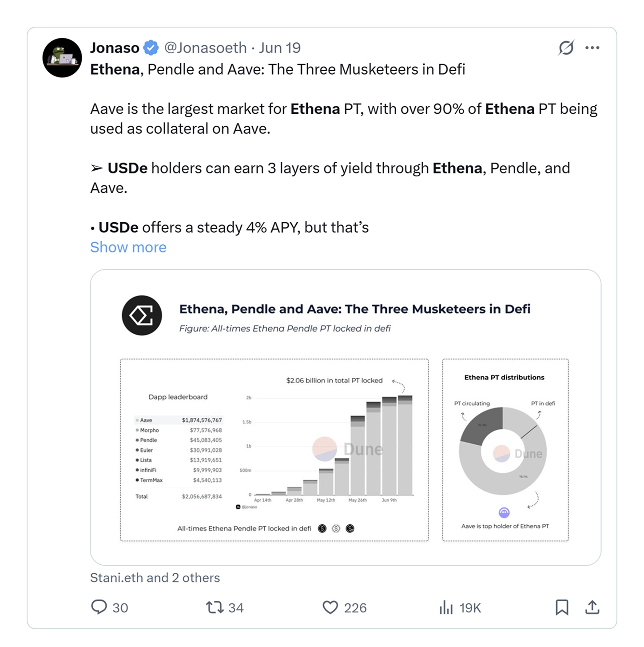Open the Jonaso display name link

115,48
